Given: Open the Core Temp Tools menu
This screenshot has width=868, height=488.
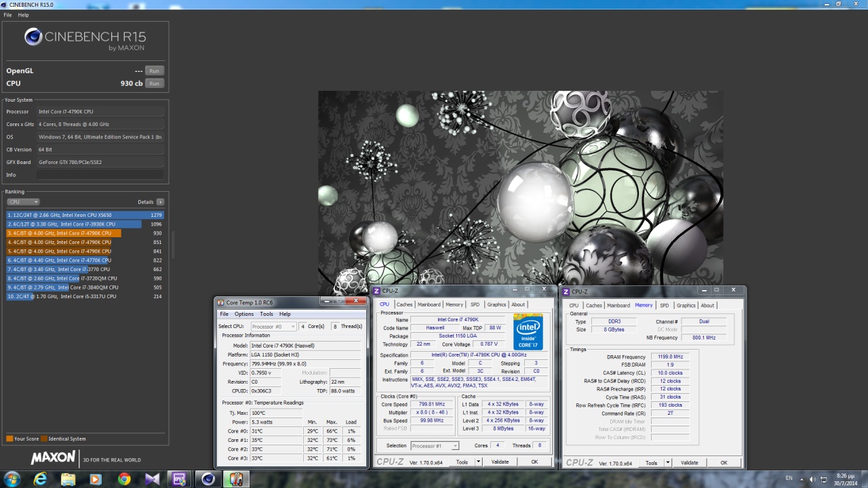Looking at the screenshot, I should pos(267,314).
